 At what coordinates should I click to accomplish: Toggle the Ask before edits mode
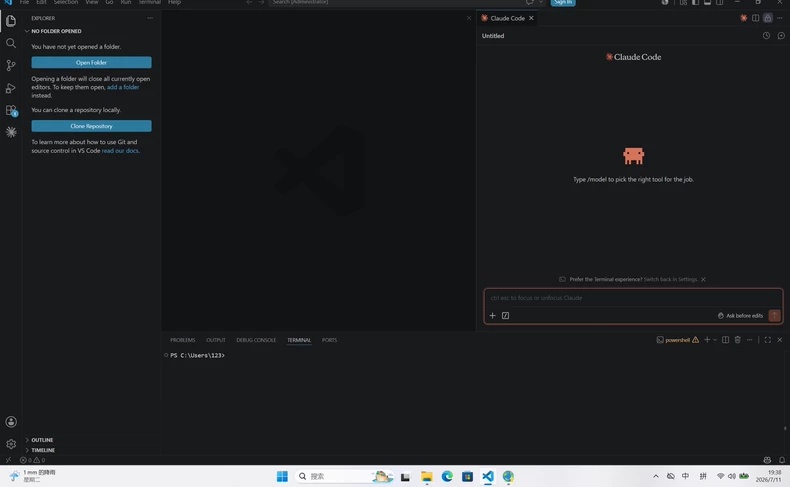[740, 316]
